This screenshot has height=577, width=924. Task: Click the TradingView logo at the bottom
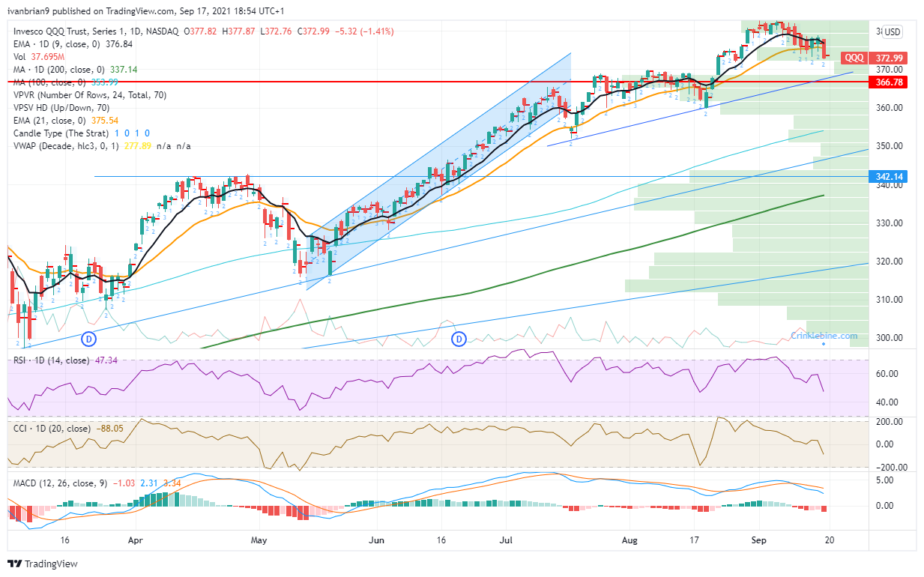tap(43, 564)
